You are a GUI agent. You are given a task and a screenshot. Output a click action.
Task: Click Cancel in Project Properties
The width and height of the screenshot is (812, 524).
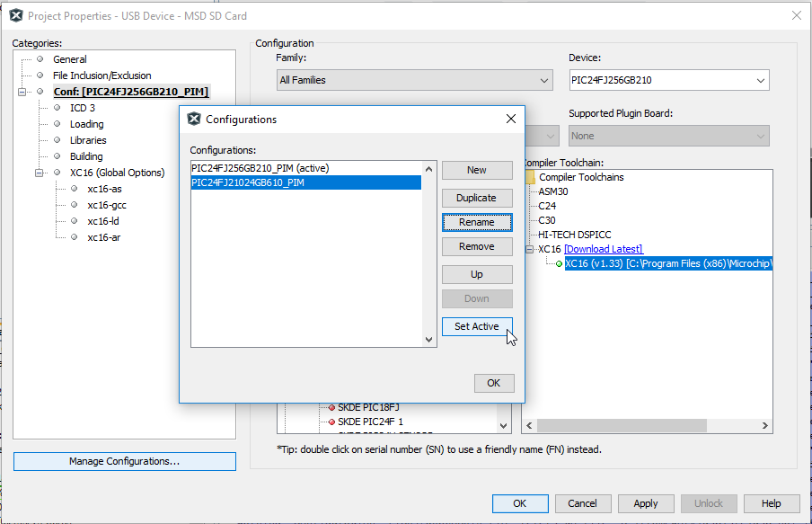click(583, 503)
